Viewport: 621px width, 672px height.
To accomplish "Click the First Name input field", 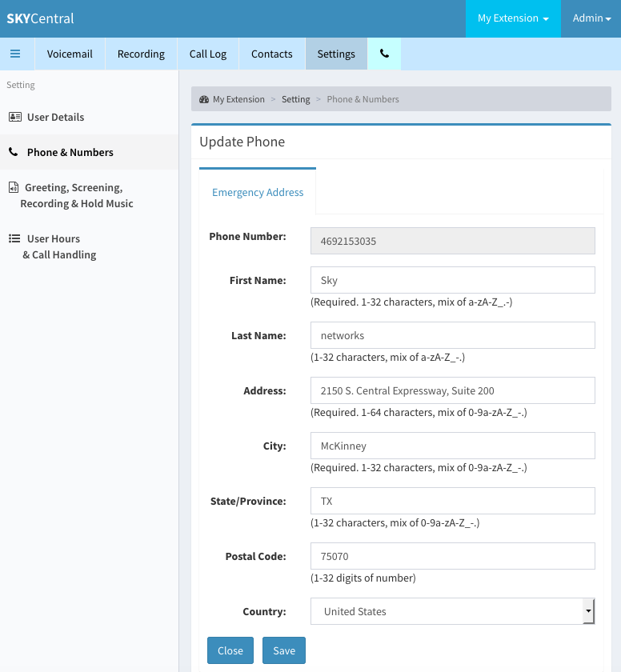I will tap(453, 280).
